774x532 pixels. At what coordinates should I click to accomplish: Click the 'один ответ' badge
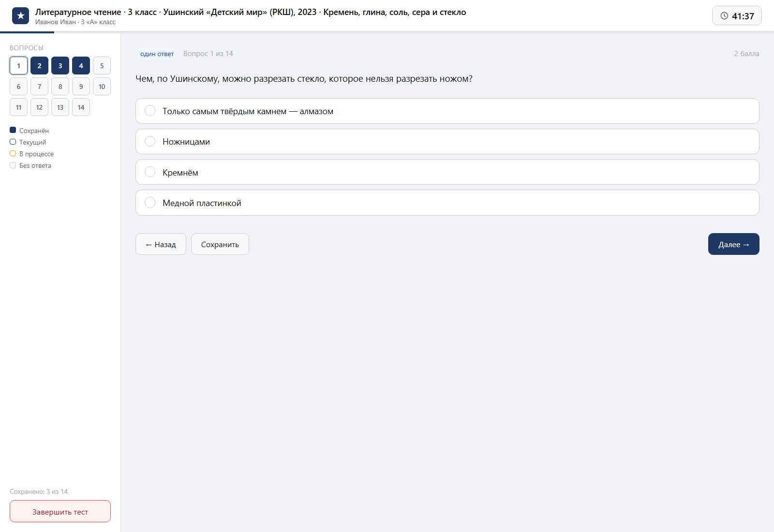click(x=157, y=54)
